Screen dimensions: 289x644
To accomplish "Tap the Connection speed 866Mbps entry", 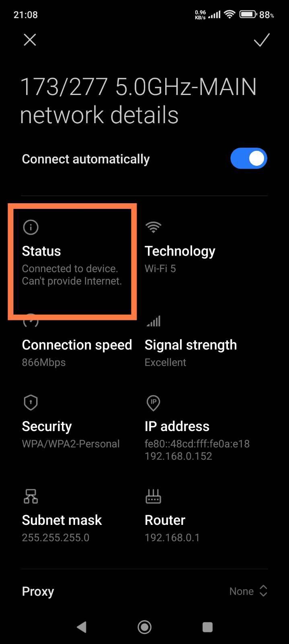I will [44, 362].
